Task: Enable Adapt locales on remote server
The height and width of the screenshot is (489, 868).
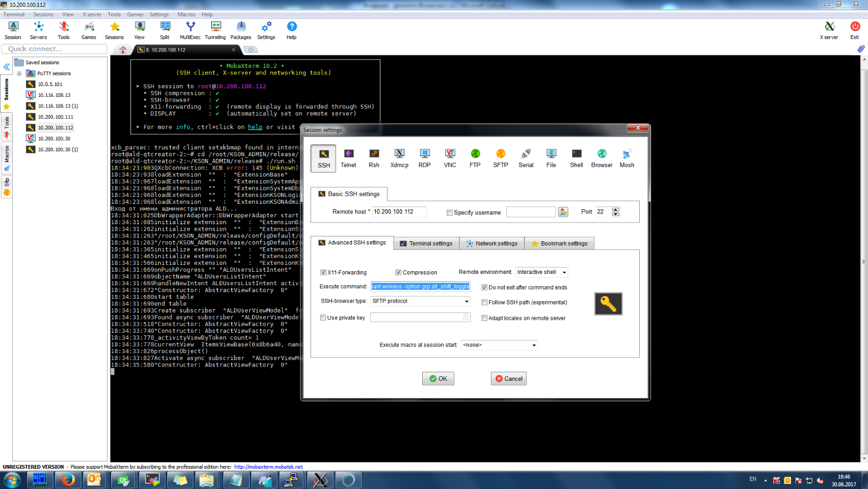Action: pos(484,318)
